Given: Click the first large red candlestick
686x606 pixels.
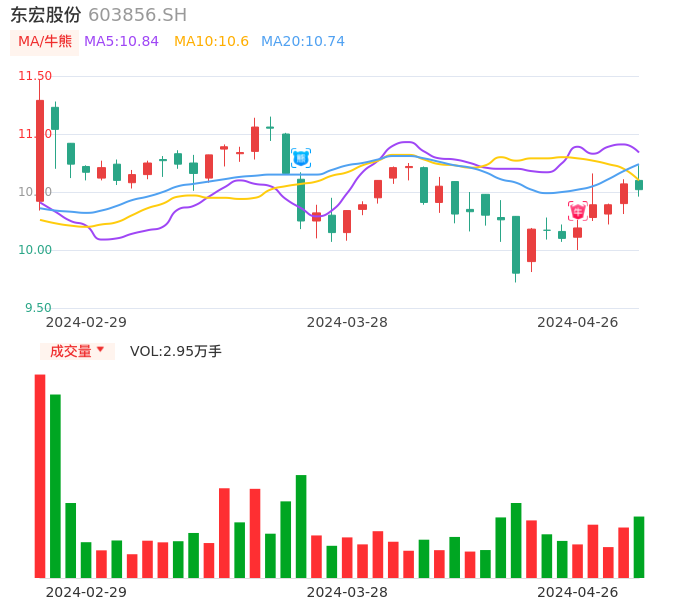Looking at the screenshot, I should (40, 150).
